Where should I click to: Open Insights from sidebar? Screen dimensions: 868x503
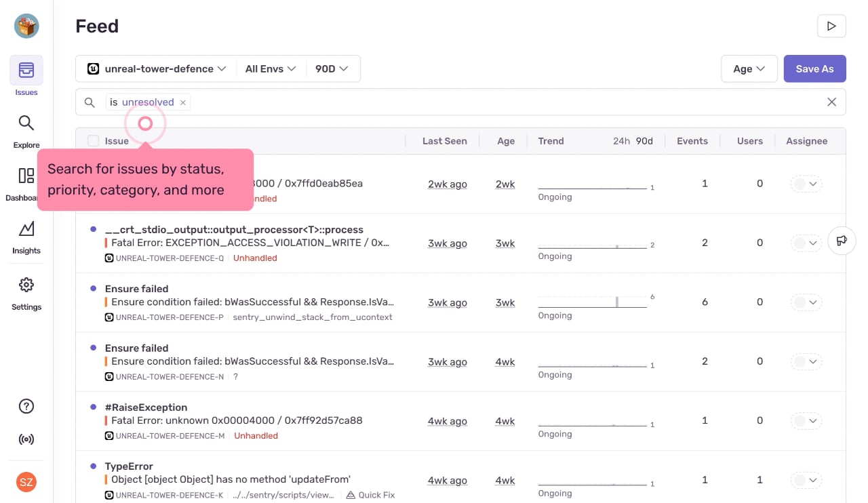click(x=26, y=237)
